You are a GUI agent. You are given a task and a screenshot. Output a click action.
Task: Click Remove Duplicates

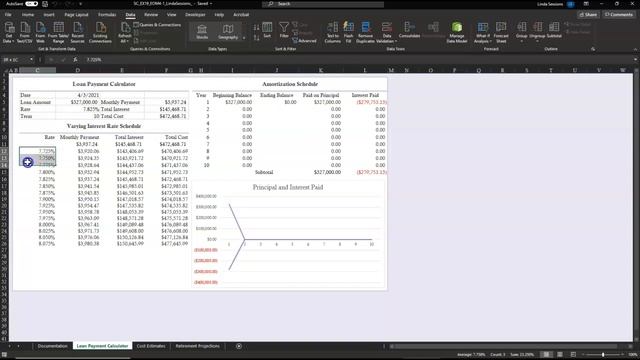click(x=365, y=33)
